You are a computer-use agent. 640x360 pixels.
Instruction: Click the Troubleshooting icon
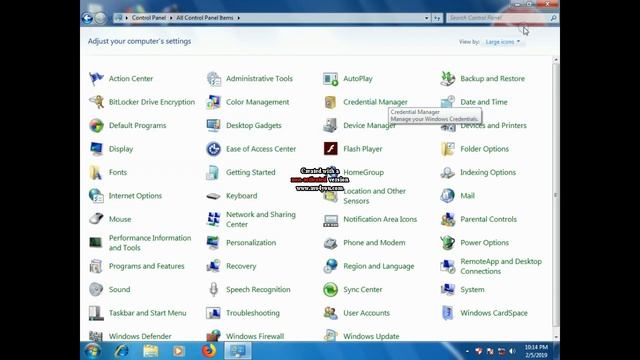pos(213,313)
